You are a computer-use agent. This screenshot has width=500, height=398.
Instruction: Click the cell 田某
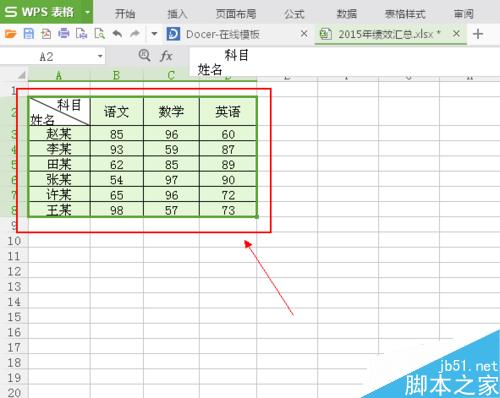click(x=59, y=164)
